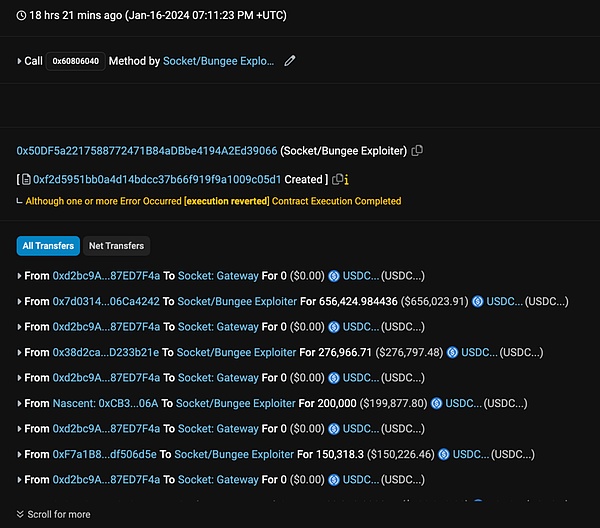Click the USDC token icon in 656,424.984436 row
The width and height of the screenshot is (600, 528).
click(478, 301)
